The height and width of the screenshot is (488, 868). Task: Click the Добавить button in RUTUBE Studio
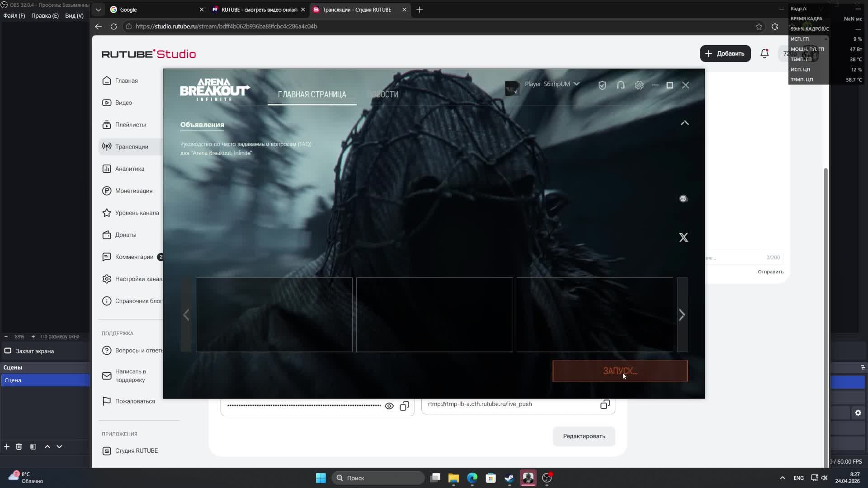coord(725,53)
